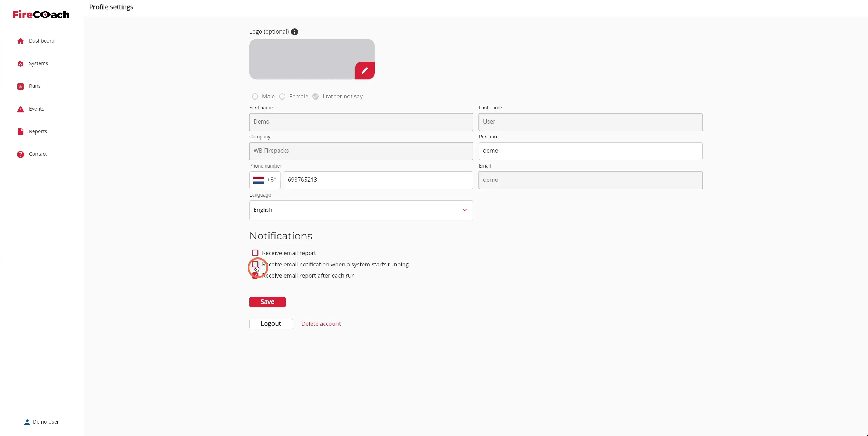The height and width of the screenshot is (436, 868).
Task: Click the Reports document icon
Action: click(21, 132)
